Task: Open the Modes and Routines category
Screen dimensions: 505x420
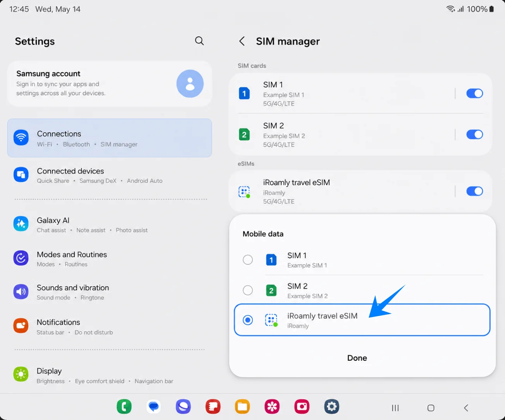Action: coord(110,259)
